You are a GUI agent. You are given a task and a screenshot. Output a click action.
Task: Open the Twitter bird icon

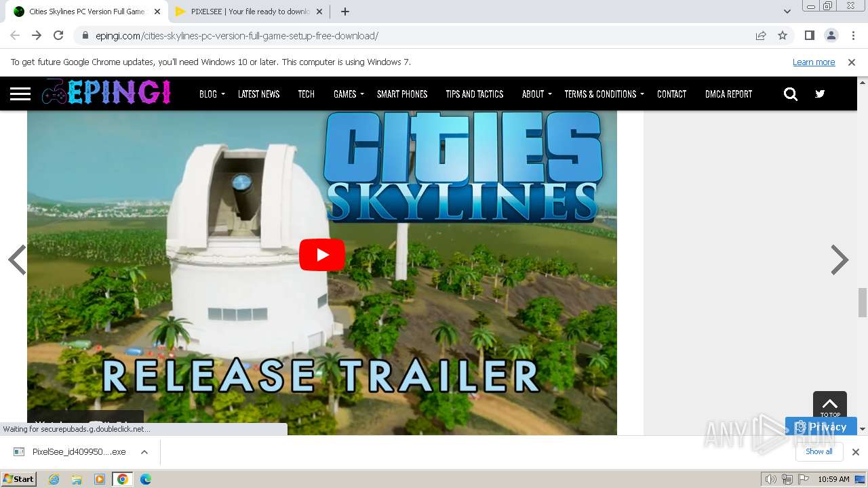(x=820, y=94)
